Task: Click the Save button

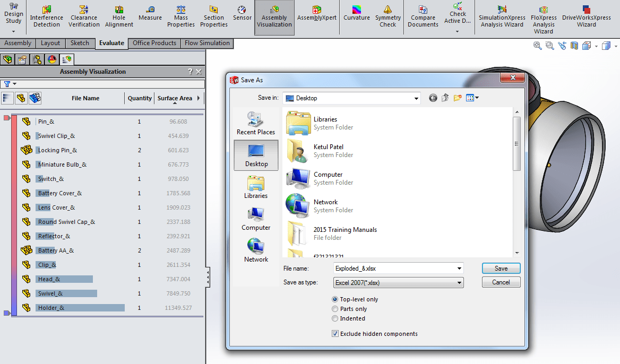Action: tap(501, 268)
